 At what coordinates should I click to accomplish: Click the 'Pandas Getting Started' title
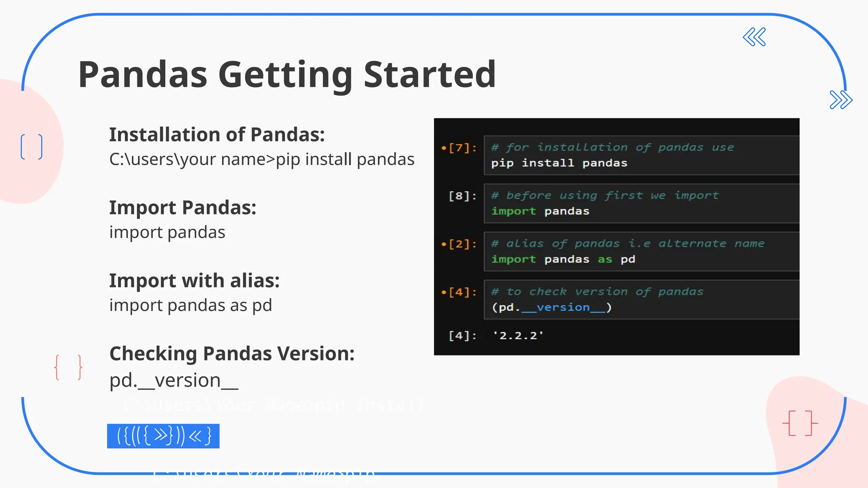click(x=287, y=75)
